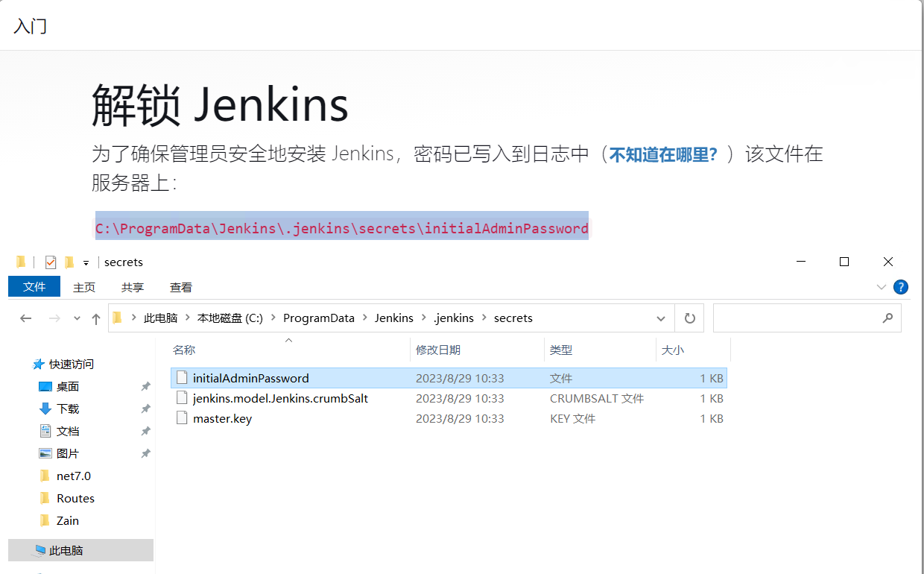Click the Properties checkmark icon in the quick access toolbar

(51, 262)
